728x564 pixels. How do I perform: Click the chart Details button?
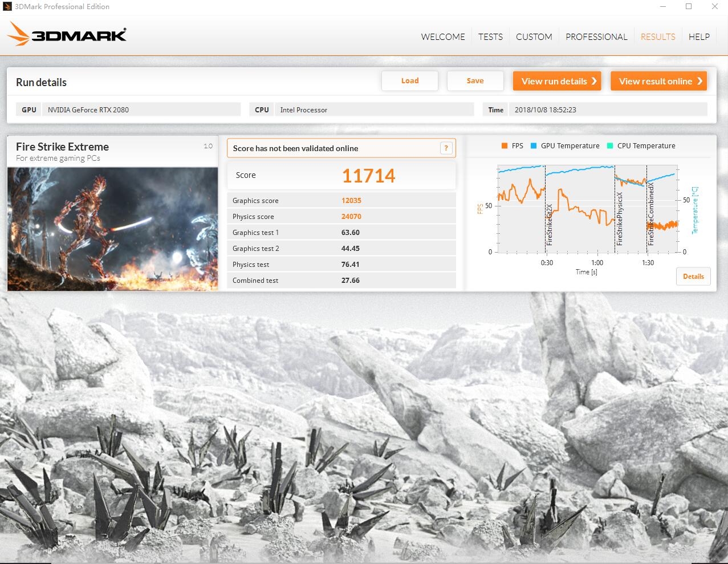(693, 277)
